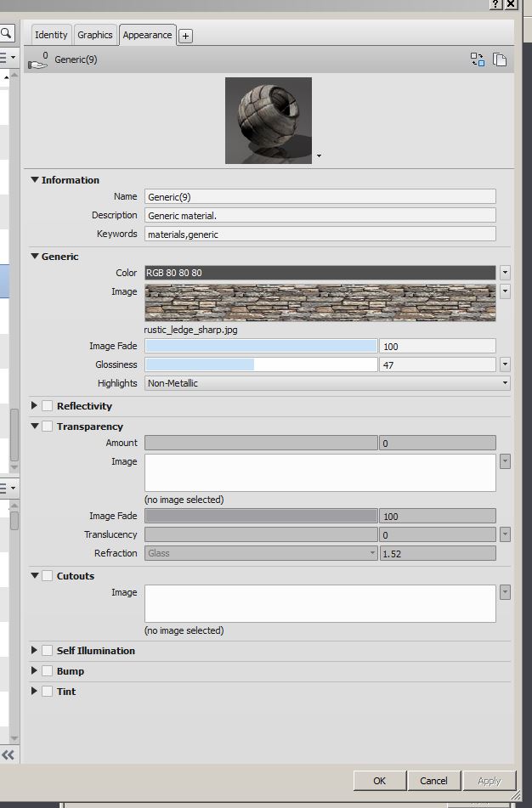
Task: Click the rustic_ledge_sharp texture image
Action: 320,302
